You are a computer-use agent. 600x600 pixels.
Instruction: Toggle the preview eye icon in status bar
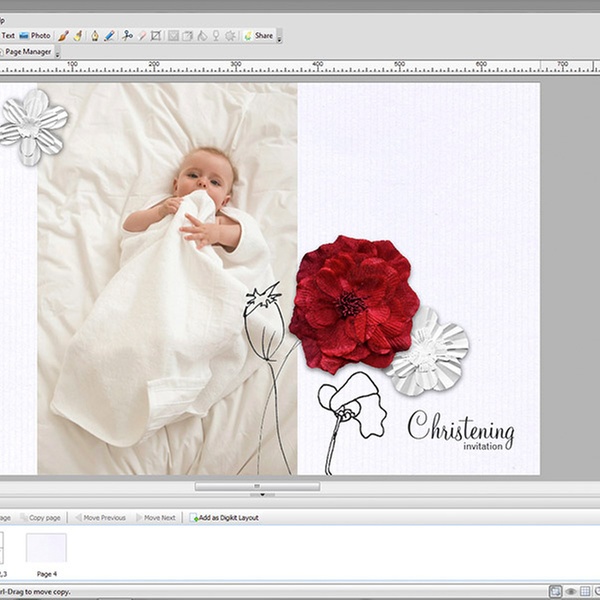[571, 591]
